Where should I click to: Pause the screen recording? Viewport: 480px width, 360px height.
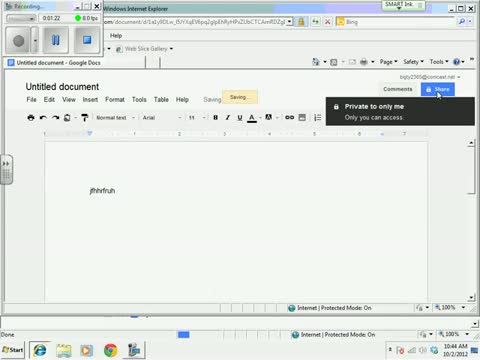click(56, 40)
